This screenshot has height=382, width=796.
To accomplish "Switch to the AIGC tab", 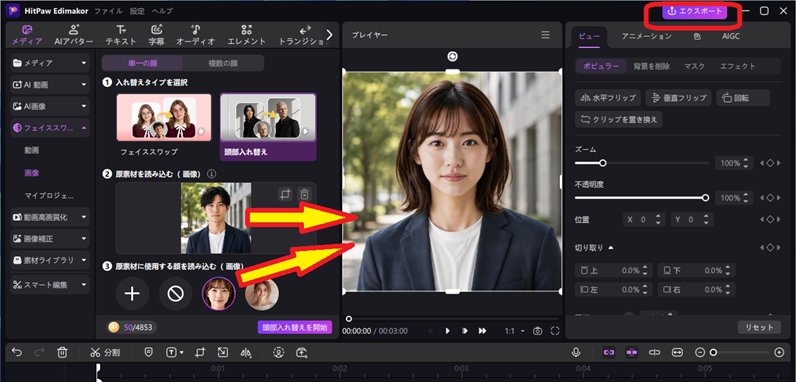I will click(x=731, y=37).
